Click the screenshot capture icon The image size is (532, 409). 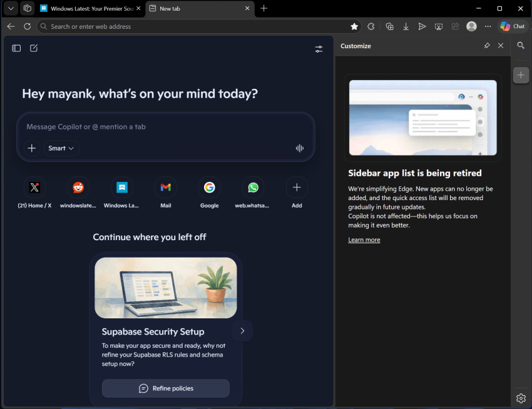pos(439,26)
